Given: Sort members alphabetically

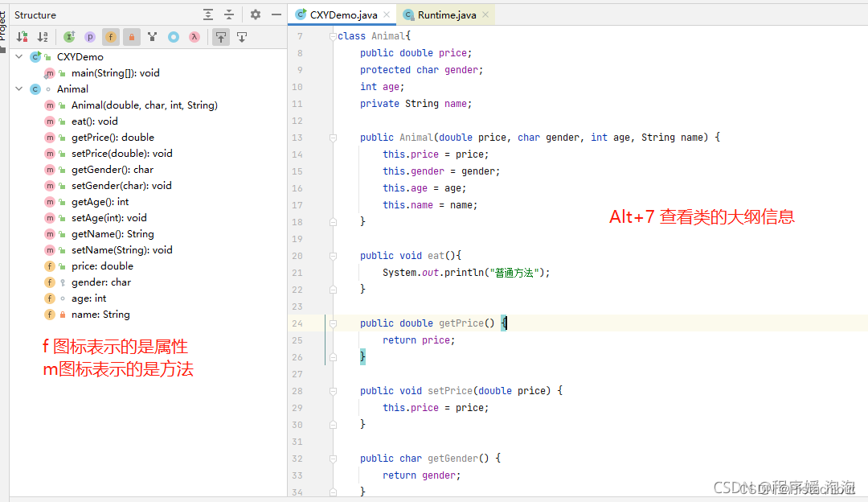Looking at the screenshot, I should (x=43, y=37).
